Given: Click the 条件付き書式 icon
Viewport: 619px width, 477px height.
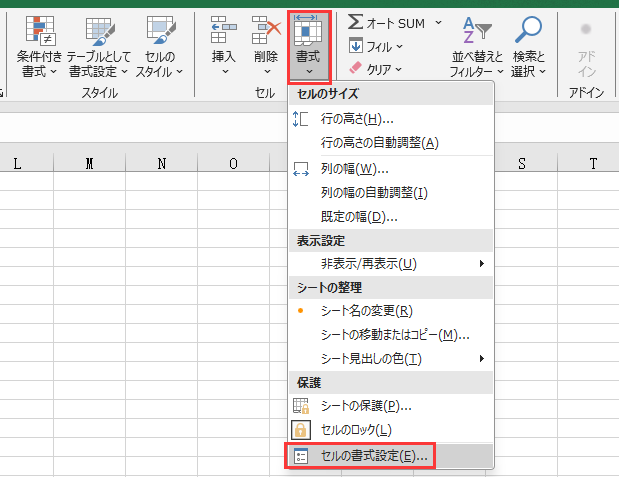Looking at the screenshot, I should click(x=40, y=30).
